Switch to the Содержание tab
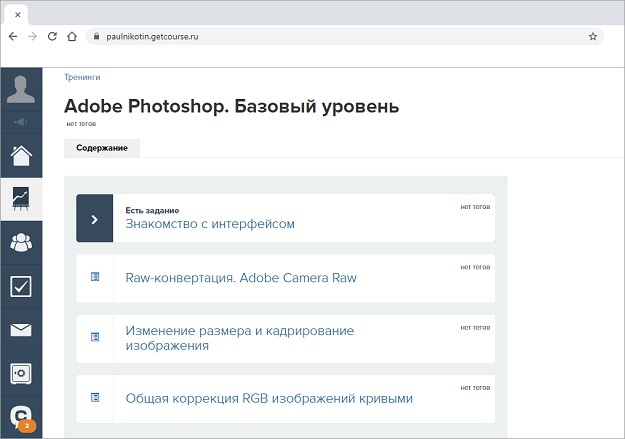Viewport: 625px width, 439px height. click(x=102, y=148)
